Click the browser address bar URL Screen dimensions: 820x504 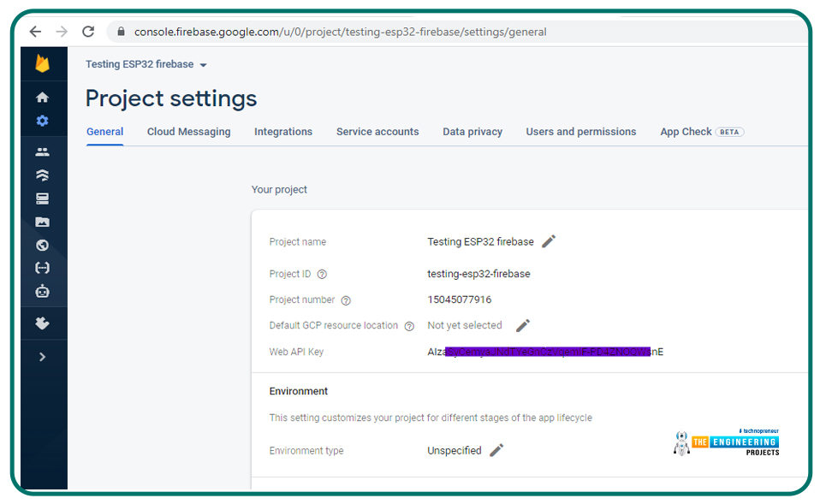click(340, 32)
